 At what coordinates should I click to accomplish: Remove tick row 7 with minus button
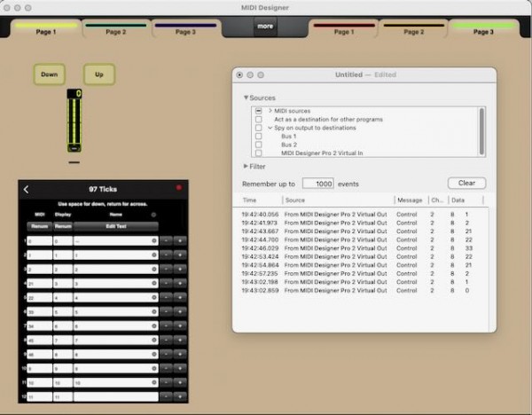(166, 325)
